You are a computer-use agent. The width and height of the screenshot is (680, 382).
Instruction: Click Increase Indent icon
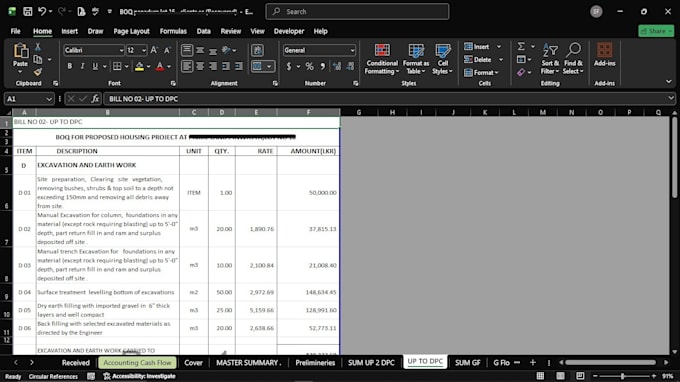pyautogui.click(x=239, y=66)
